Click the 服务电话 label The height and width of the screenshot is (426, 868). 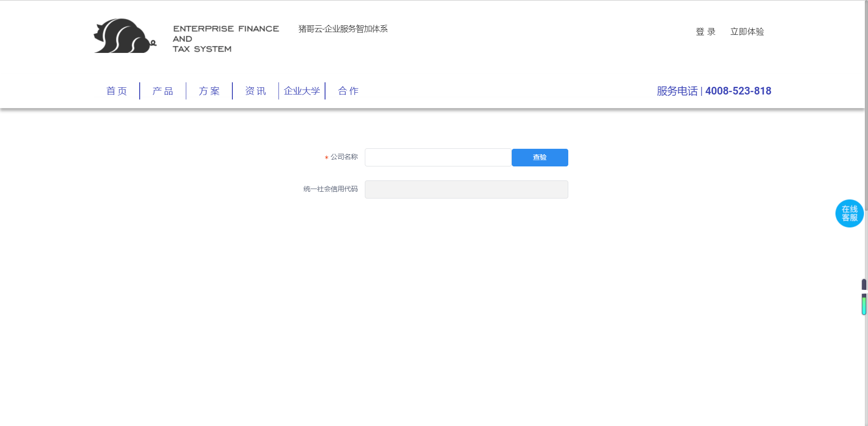coord(677,91)
